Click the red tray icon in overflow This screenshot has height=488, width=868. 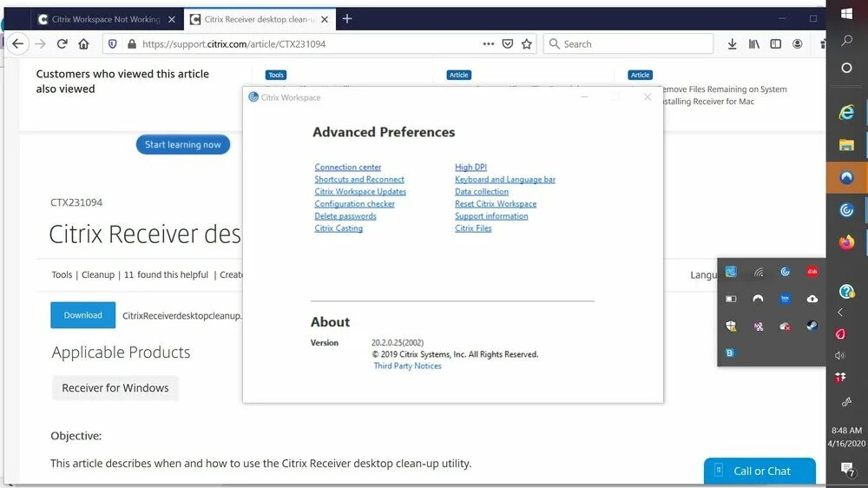pyautogui.click(x=812, y=272)
